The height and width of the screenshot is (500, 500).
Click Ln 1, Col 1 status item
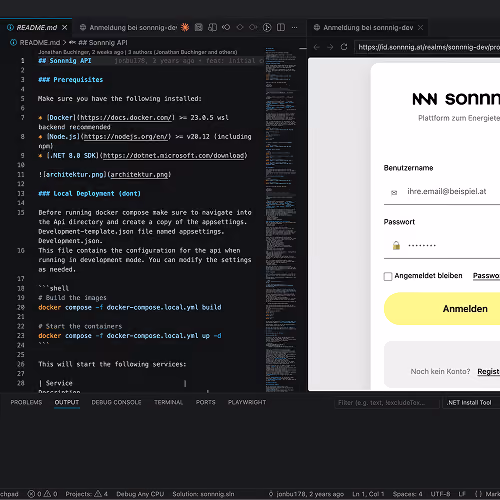(368, 494)
